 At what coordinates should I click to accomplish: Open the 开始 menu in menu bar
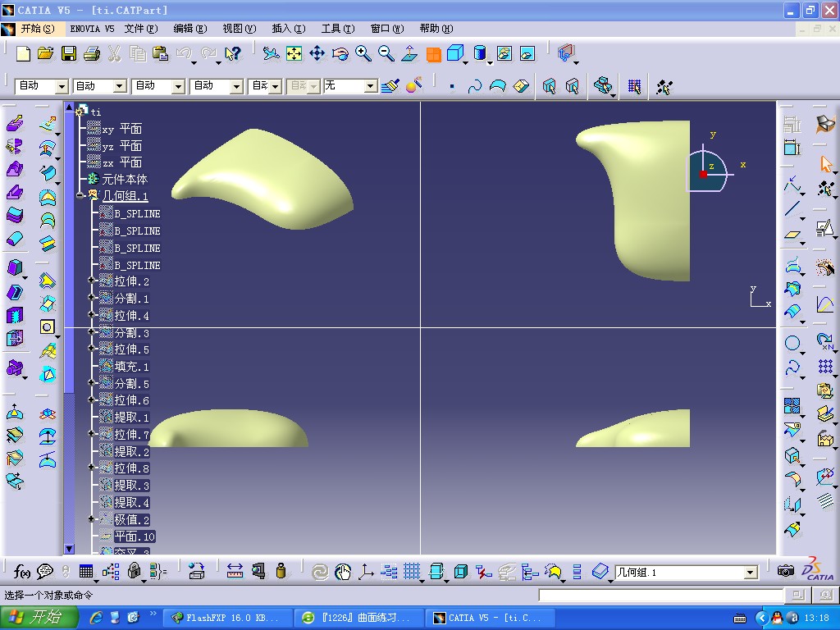(38, 29)
